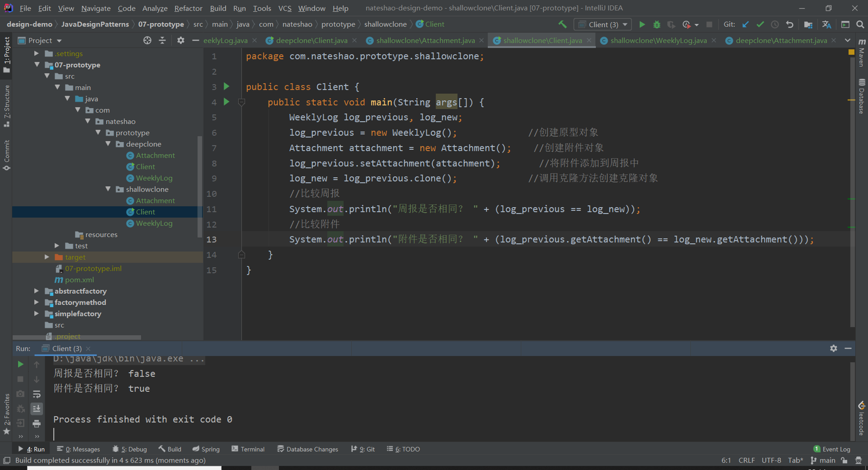The width and height of the screenshot is (868, 470).
Task: Click the Project tree vertical scrollbar
Action: pos(200,187)
